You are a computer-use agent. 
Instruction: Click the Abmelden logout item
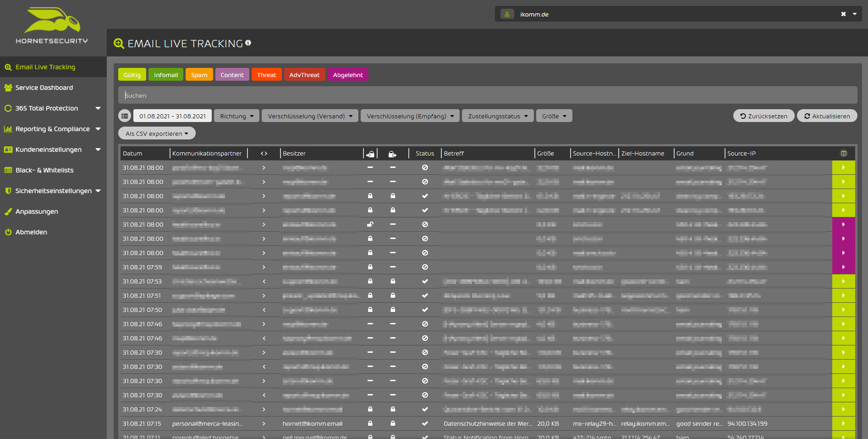click(31, 232)
